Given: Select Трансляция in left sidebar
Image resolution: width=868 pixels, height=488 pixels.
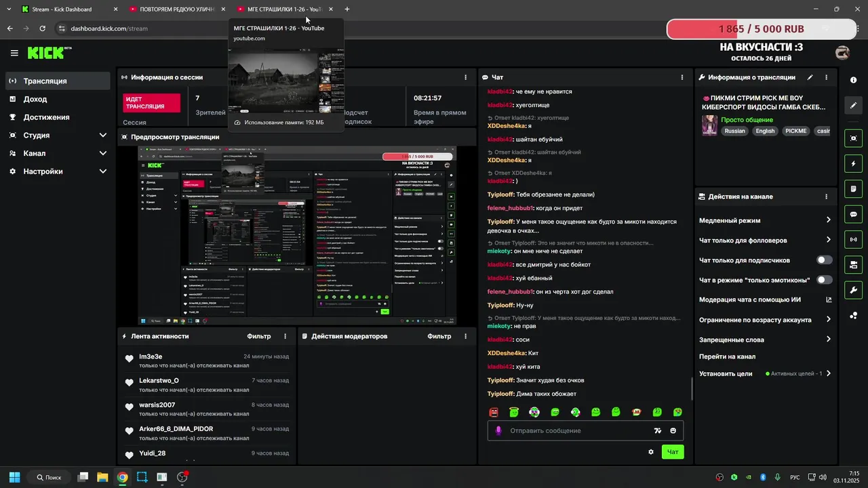Looking at the screenshot, I should point(58,81).
